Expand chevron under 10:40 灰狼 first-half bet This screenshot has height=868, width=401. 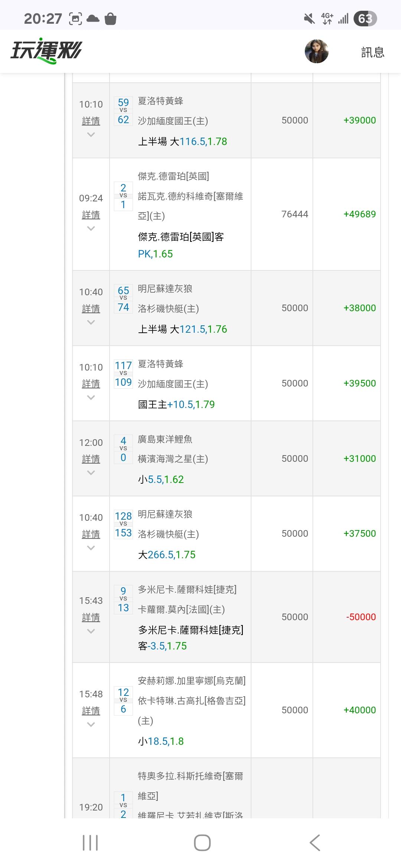tap(91, 322)
